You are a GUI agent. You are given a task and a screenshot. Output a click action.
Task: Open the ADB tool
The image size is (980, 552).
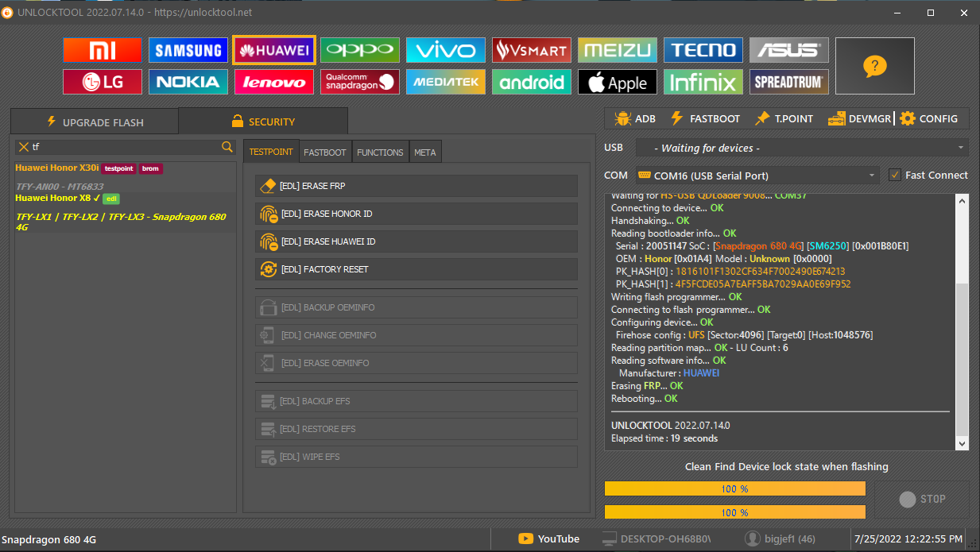click(635, 118)
